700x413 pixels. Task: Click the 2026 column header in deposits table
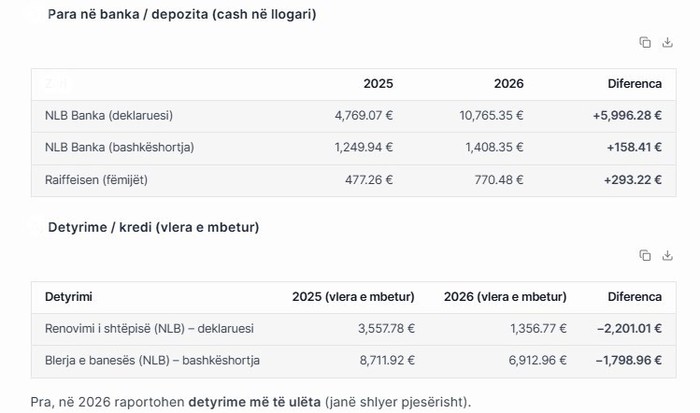(x=508, y=84)
